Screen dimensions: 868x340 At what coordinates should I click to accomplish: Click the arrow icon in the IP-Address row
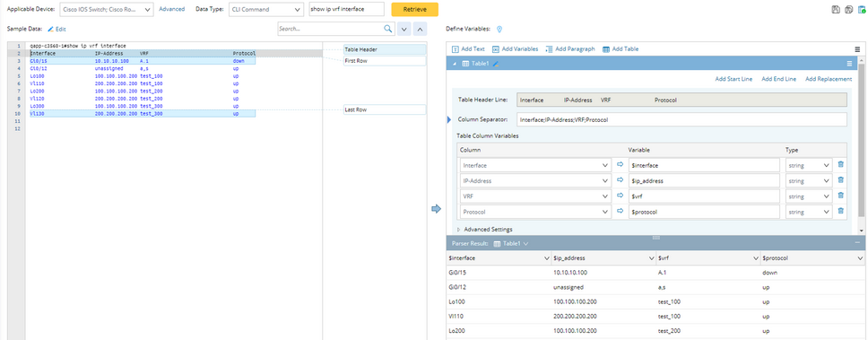click(x=620, y=180)
